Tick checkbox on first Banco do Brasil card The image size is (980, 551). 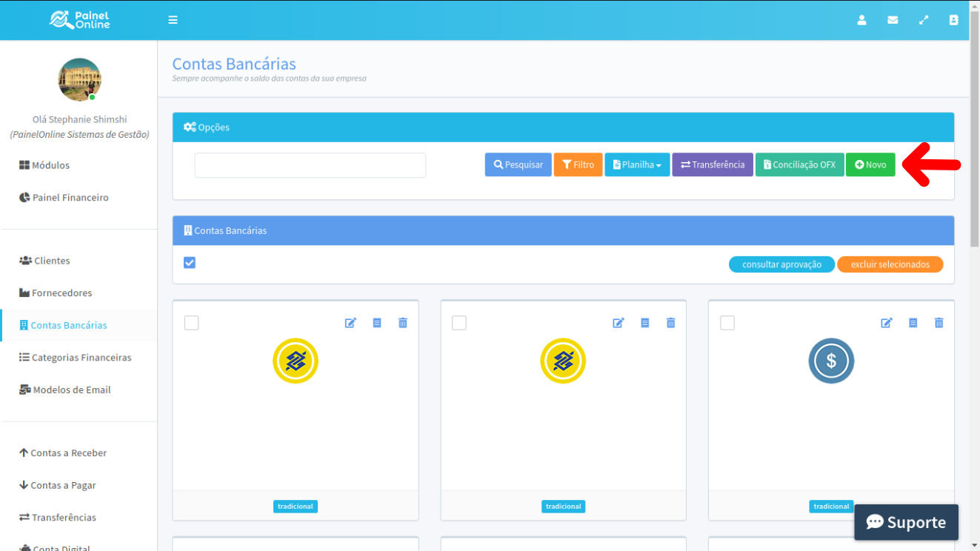(191, 323)
